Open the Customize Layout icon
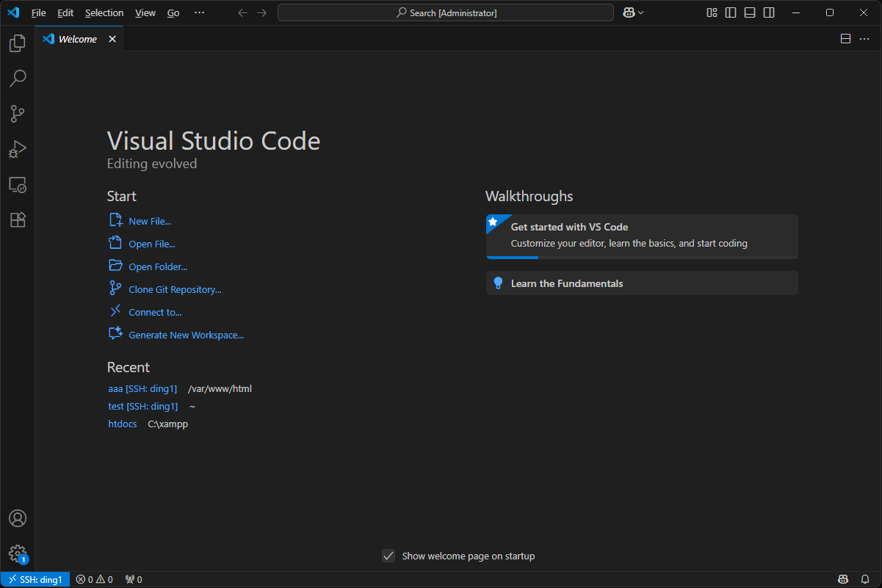882x588 pixels. pos(712,12)
